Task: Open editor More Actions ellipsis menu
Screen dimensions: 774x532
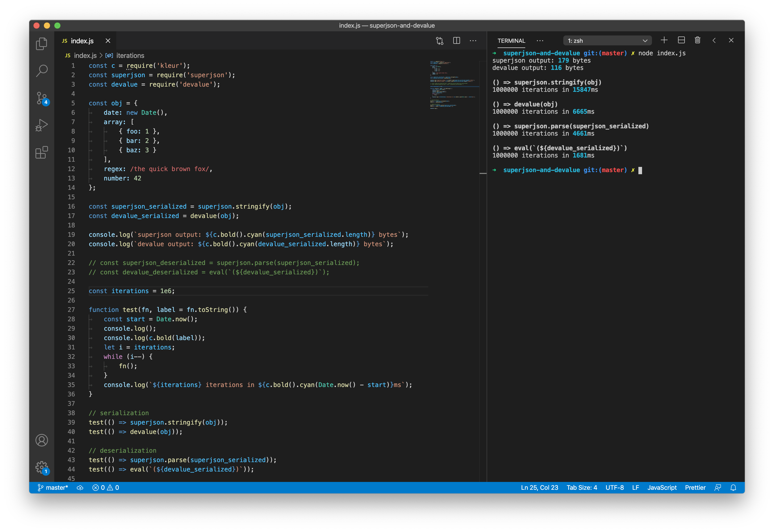Action: 473,41
